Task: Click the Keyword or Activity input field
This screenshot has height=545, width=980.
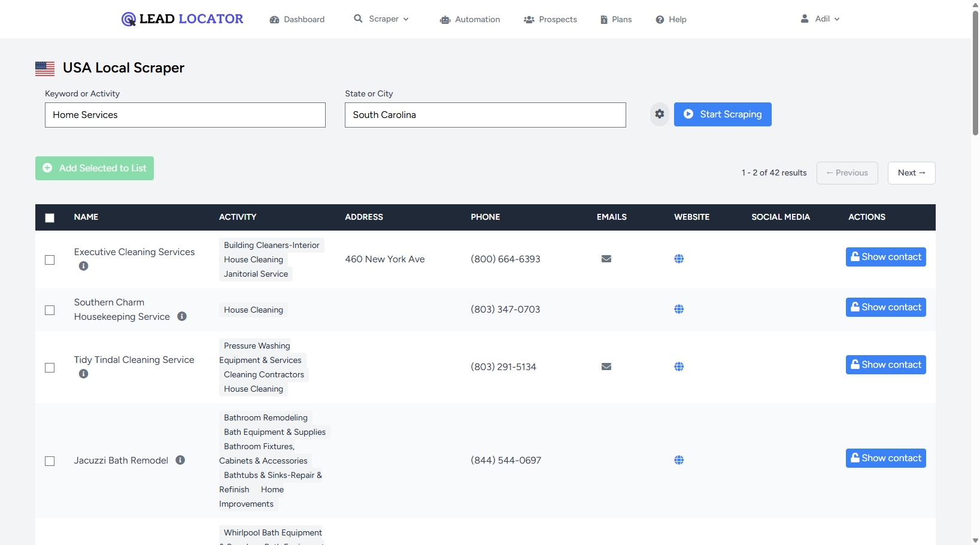Action: [x=185, y=115]
